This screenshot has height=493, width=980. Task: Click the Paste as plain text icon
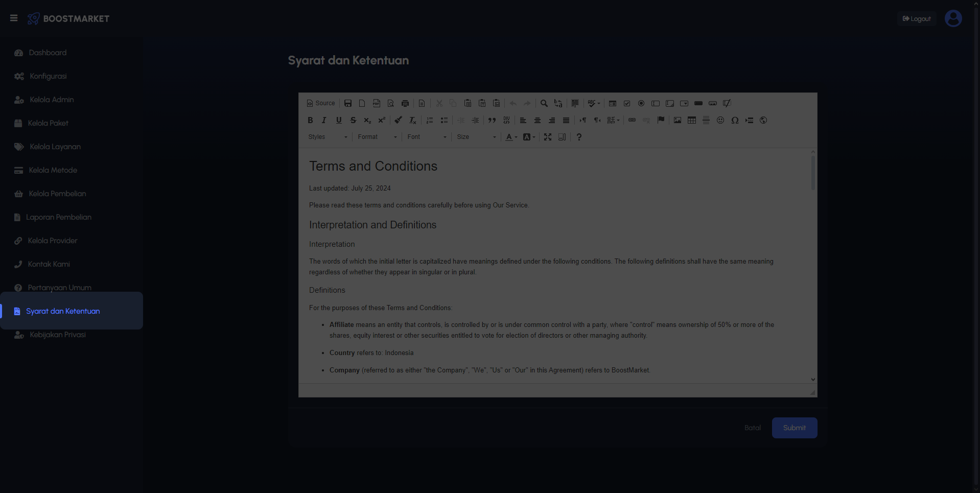pos(482,103)
